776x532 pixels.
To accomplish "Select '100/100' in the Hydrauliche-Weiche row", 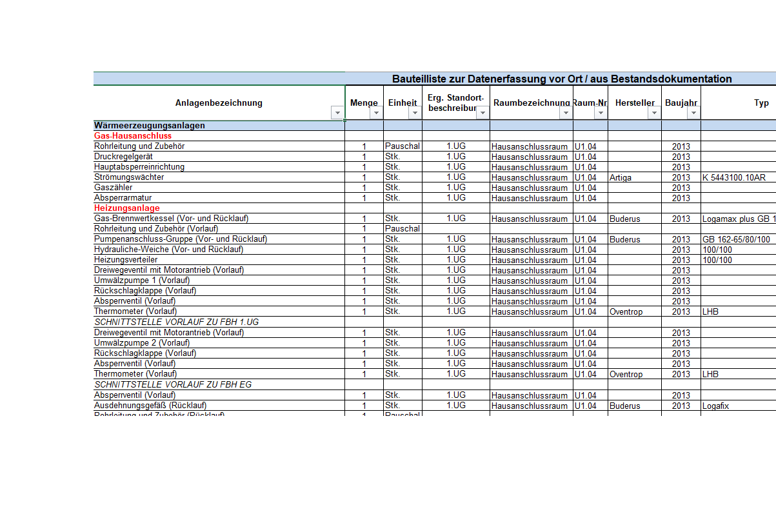I will (x=739, y=250).
